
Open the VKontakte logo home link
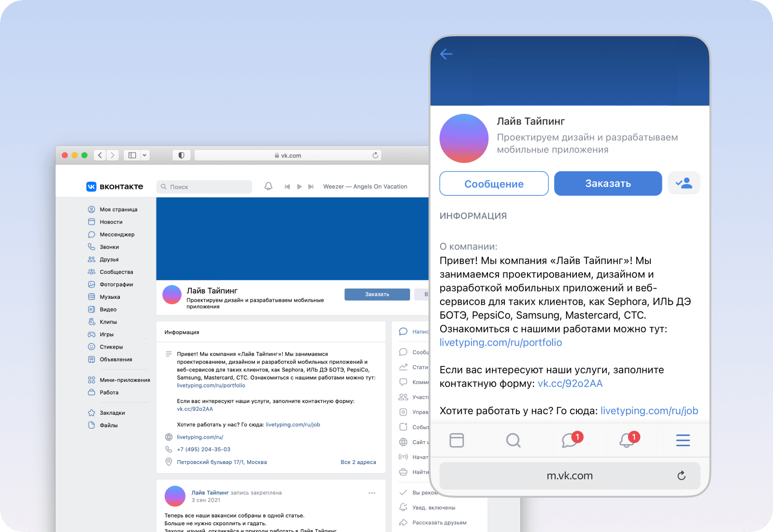click(x=115, y=186)
